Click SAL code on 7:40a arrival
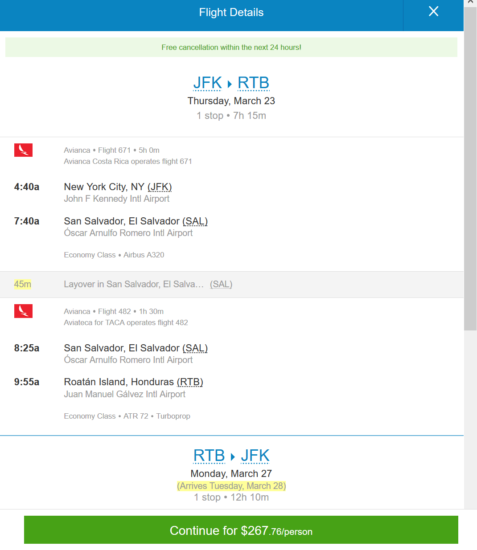Image resolution: width=477 pixels, height=550 pixels. click(x=195, y=221)
